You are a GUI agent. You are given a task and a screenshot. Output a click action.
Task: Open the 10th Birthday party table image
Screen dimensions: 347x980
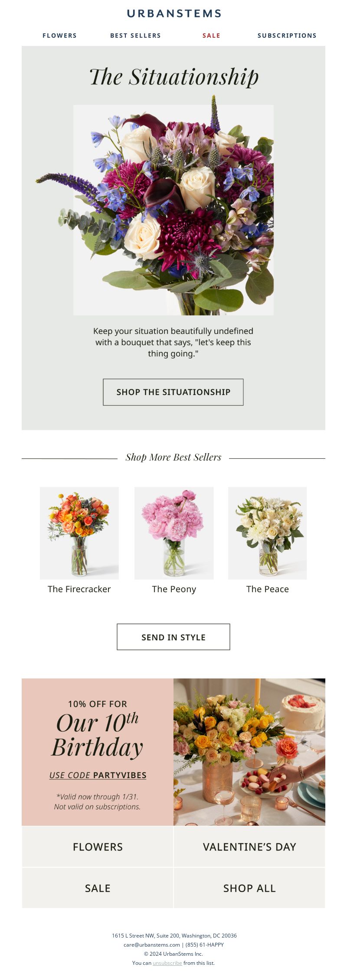click(249, 752)
